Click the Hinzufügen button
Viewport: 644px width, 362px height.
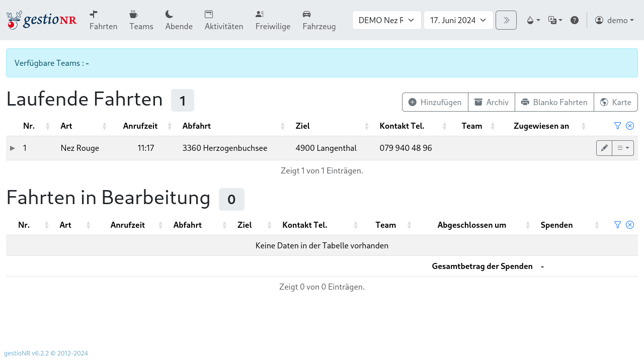(435, 102)
